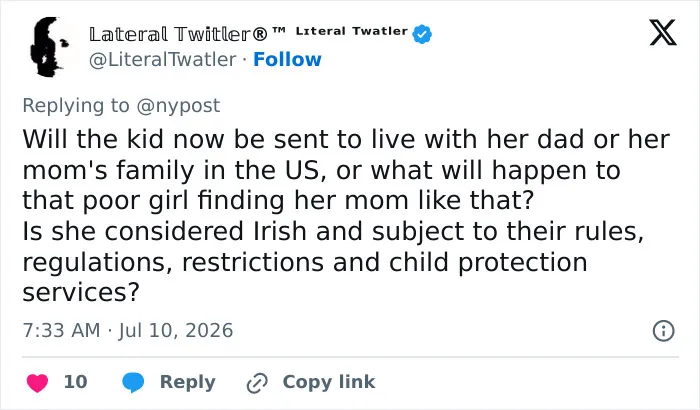Click the 'Replying to' gray text
Image resolution: width=700 pixels, height=410 pixels.
[x=76, y=106]
